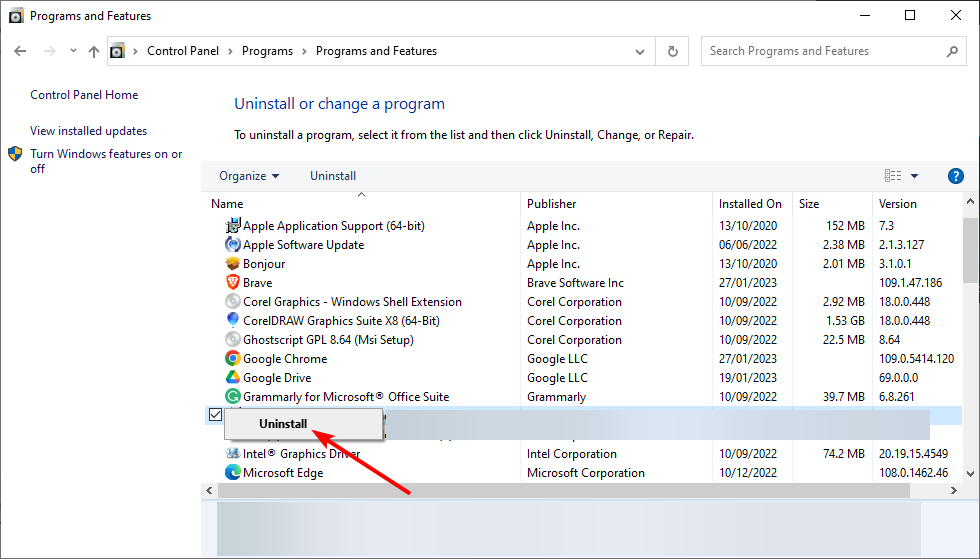Click the scroll right arrow button
The image size is (980, 559).
coord(954,491)
